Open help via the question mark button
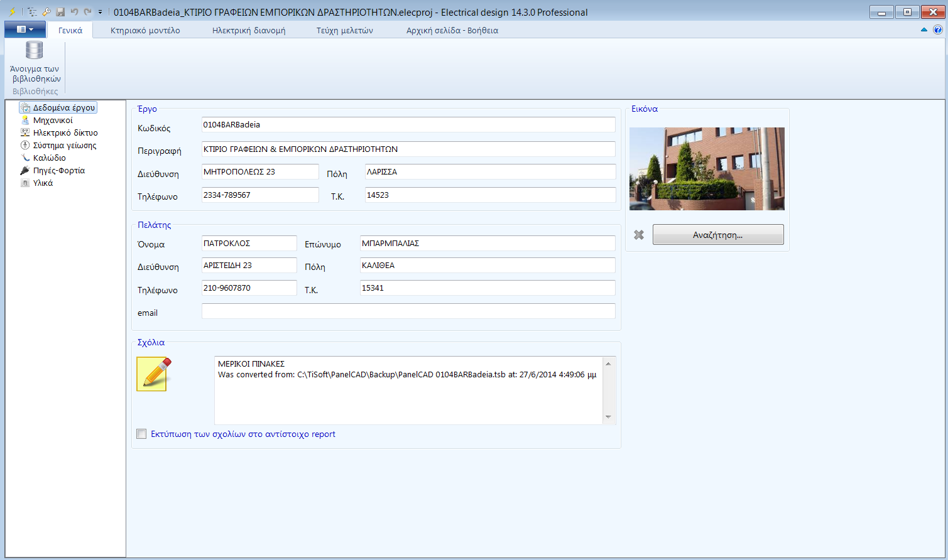The height and width of the screenshot is (560, 948). point(938,30)
